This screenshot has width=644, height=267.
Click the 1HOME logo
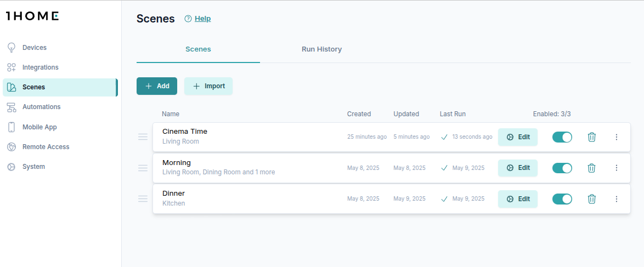point(32,16)
